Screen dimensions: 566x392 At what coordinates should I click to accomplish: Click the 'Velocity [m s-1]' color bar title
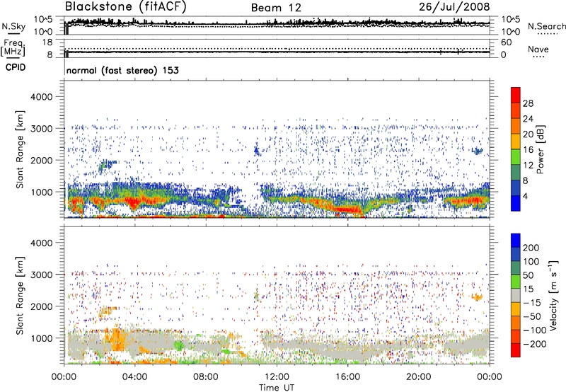coord(553,295)
